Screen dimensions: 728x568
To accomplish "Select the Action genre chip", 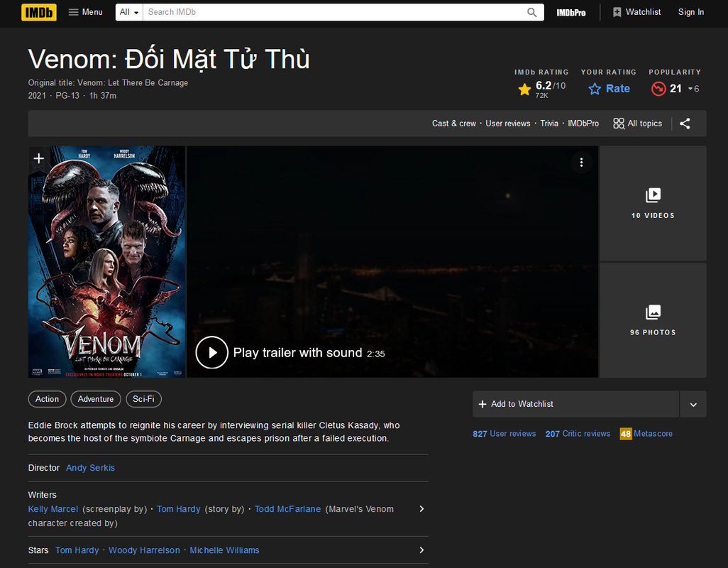I will coord(48,399).
